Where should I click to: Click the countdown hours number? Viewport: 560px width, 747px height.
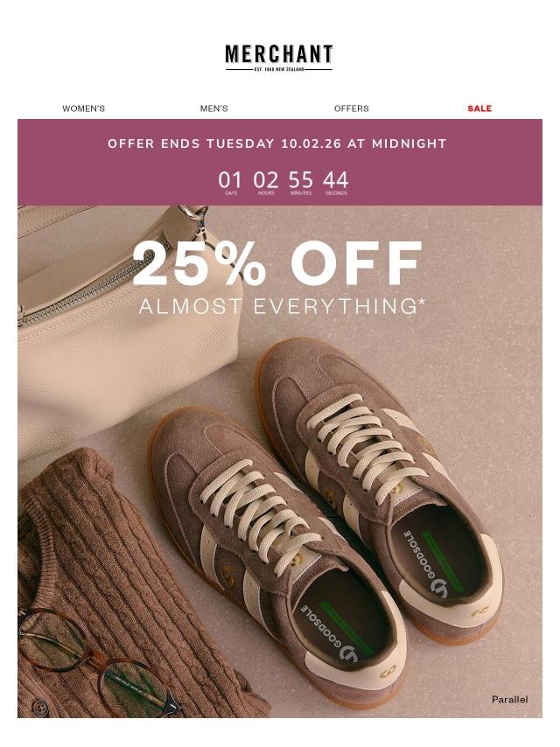coord(265,180)
